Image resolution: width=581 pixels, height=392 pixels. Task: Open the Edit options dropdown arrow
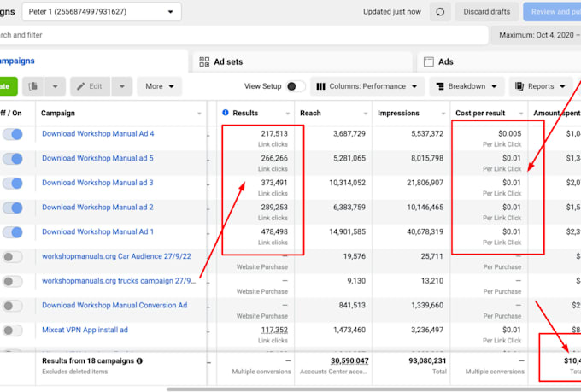click(x=121, y=86)
